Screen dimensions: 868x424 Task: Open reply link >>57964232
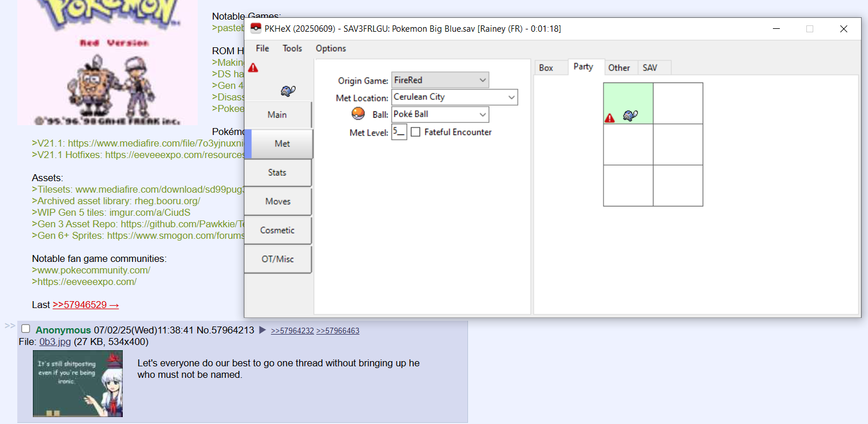292,331
